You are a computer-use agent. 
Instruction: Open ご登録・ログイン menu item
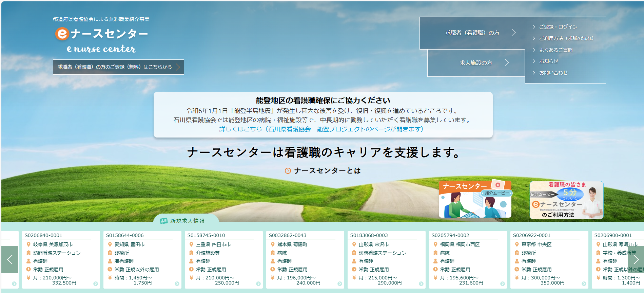(558, 27)
